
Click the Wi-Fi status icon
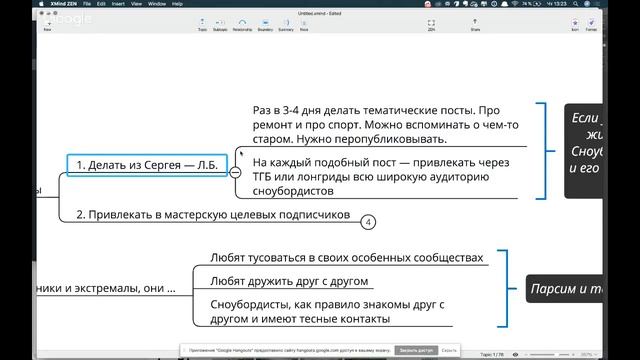[x=515, y=4]
